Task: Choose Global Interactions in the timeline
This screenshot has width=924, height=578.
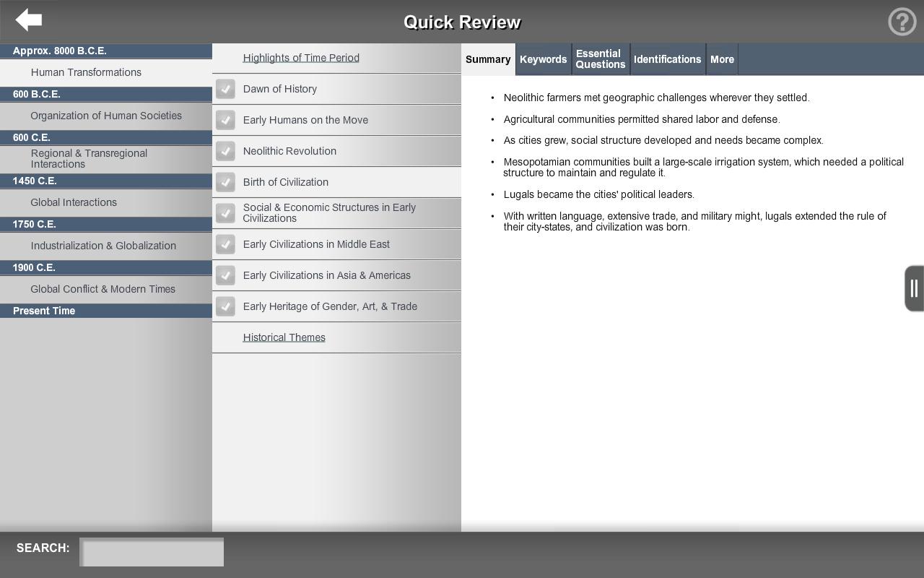Action: 74,202
